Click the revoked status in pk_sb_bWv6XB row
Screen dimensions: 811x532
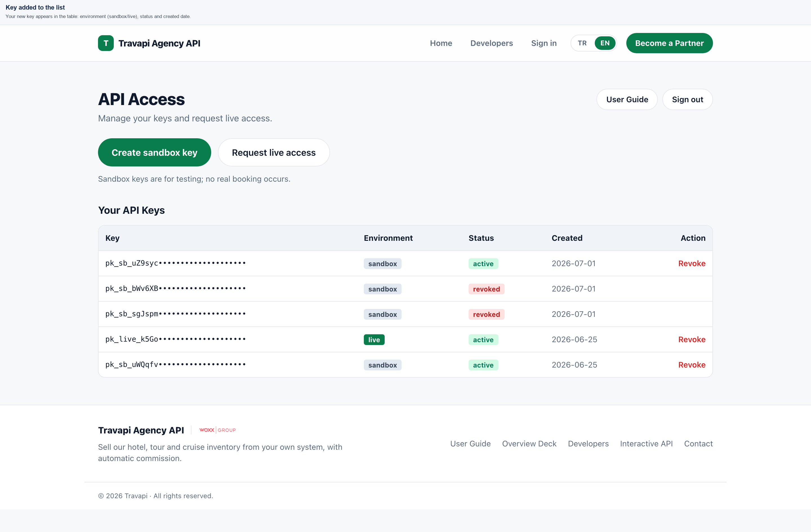tap(486, 289)
